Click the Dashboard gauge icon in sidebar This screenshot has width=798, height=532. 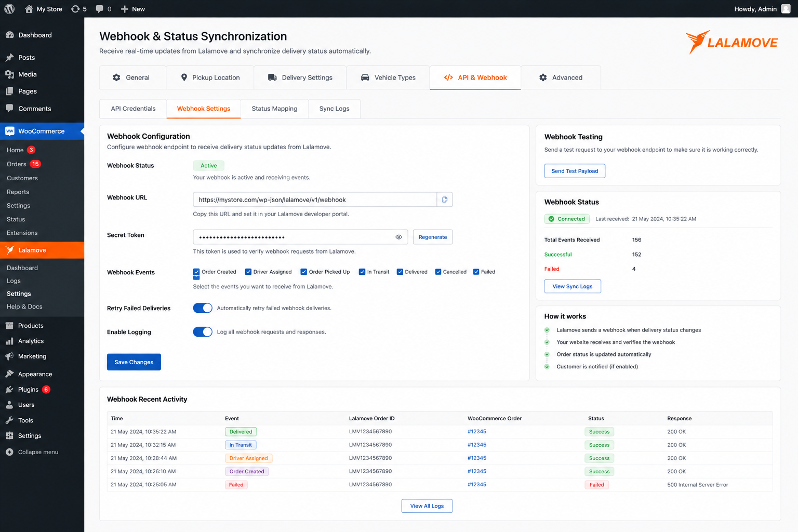point(9,35)
